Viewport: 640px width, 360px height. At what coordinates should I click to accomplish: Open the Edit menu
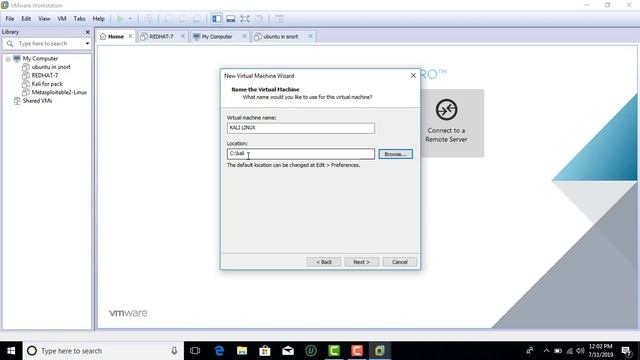click(x=26, y=19)
